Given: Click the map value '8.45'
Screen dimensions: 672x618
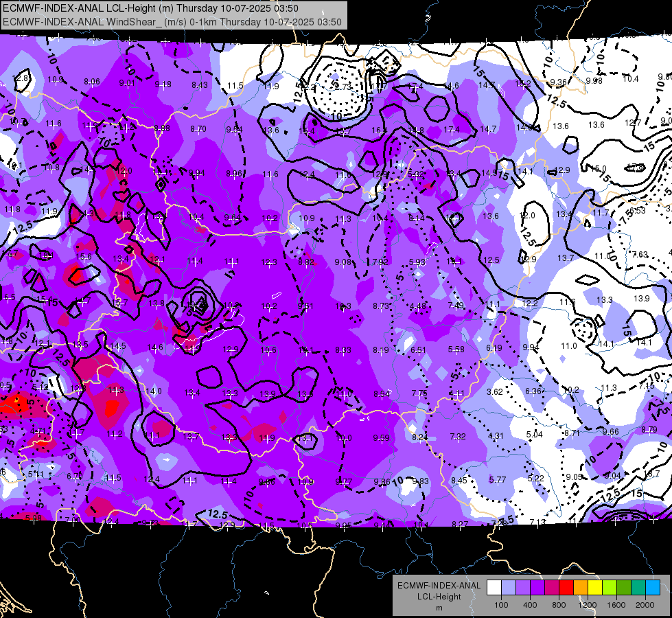Looking at the screenshot, I should tap(459, 481).
